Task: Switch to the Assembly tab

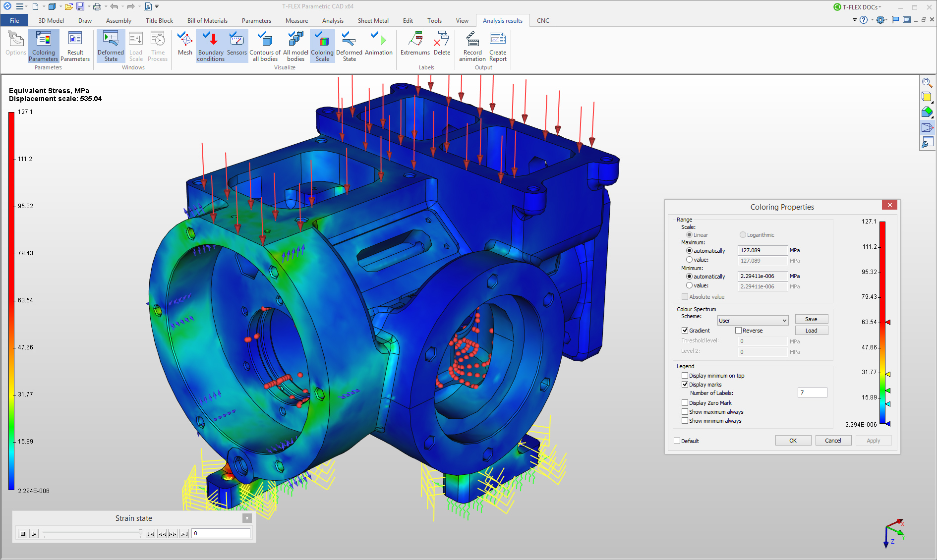Action: point(118,20)
